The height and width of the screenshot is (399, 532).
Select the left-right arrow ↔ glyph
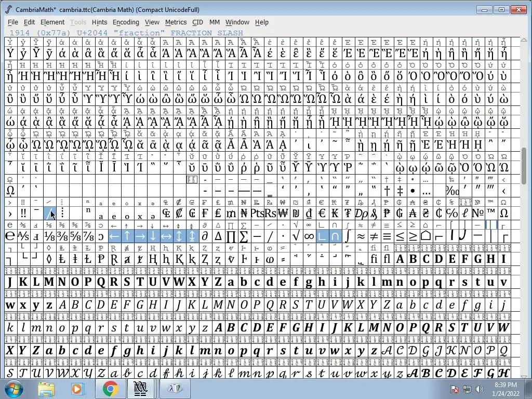pos(166,236)
